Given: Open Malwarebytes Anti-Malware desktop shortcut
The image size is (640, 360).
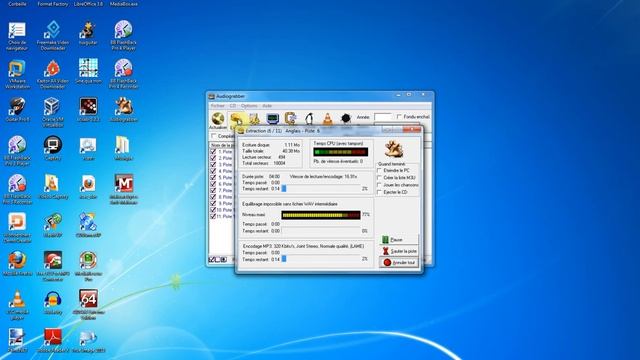Looking at the screenshot, I should 124,189.
